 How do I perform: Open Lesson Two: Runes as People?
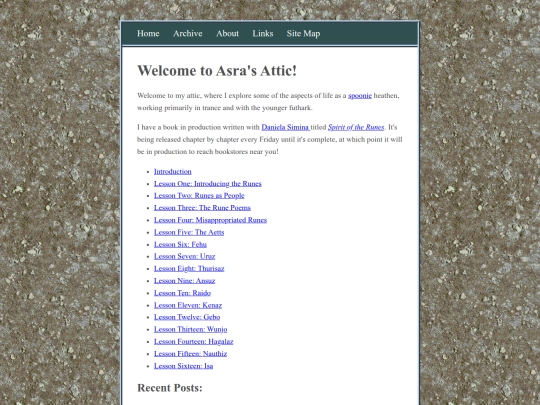pyautogui.click(x=199, y=196)
